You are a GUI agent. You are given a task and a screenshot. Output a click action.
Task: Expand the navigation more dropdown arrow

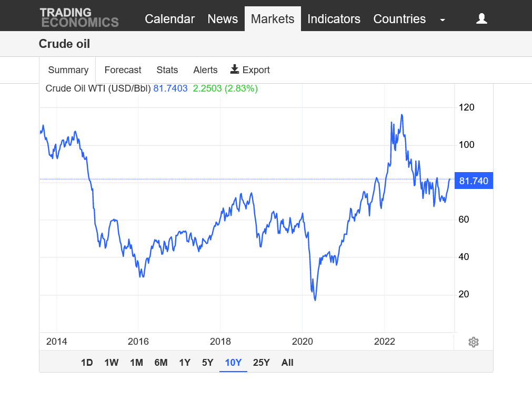click(443, 19)
